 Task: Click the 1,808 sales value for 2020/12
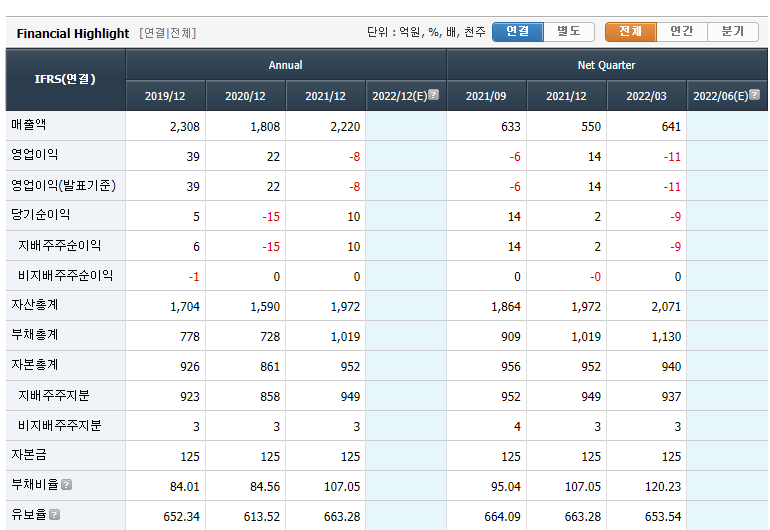(x=265, y=127)
